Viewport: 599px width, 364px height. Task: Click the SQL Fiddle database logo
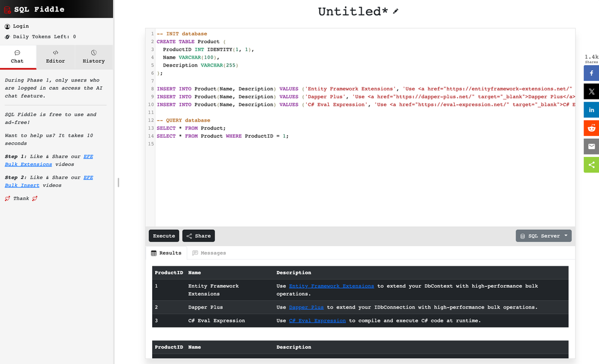pyautogui.click(x=8, y=9)
